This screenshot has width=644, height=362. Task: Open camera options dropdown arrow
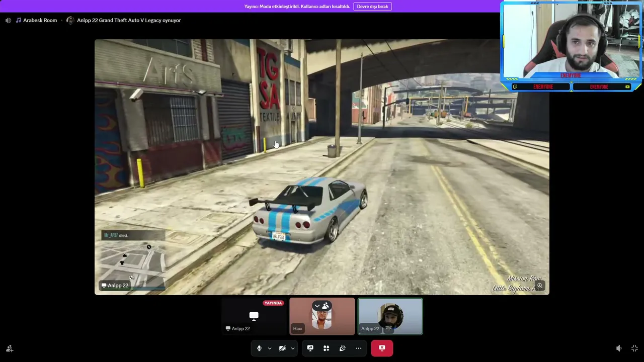(x=293, y=348)
